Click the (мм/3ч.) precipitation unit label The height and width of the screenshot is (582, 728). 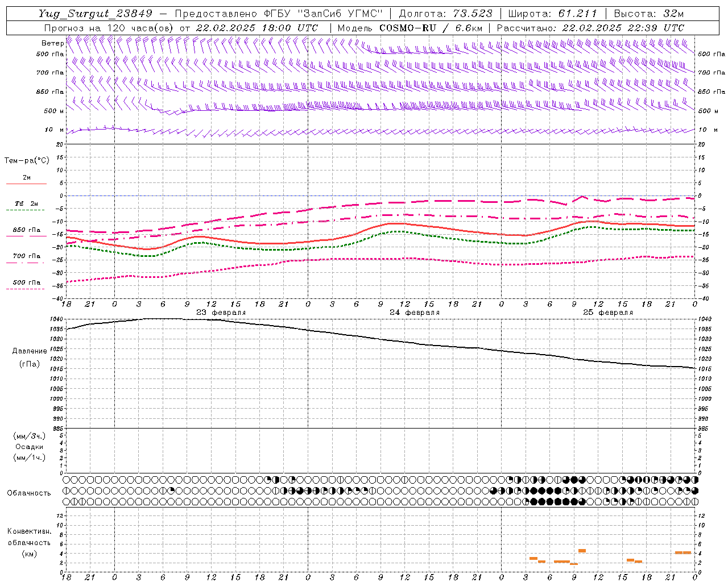click(x=30, y=436)
